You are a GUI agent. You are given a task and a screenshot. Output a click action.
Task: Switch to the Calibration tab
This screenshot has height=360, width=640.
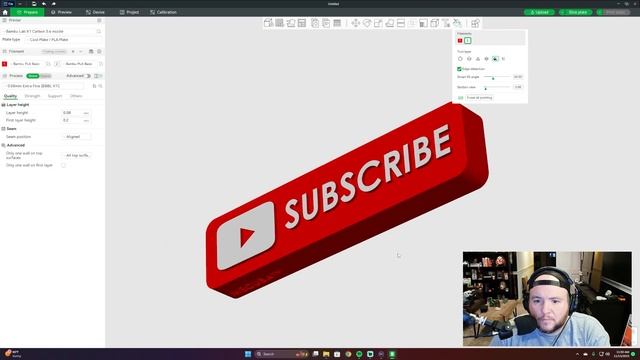tap(164, 12)
